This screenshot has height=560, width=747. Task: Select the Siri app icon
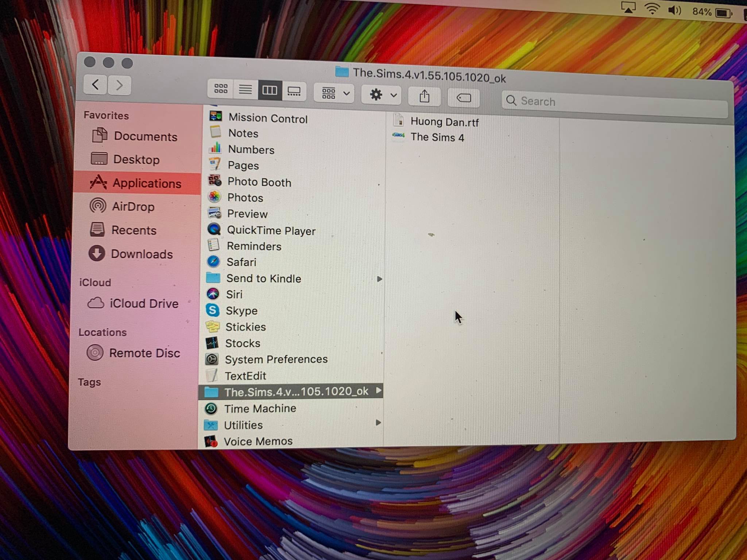(x=213, y=294)
